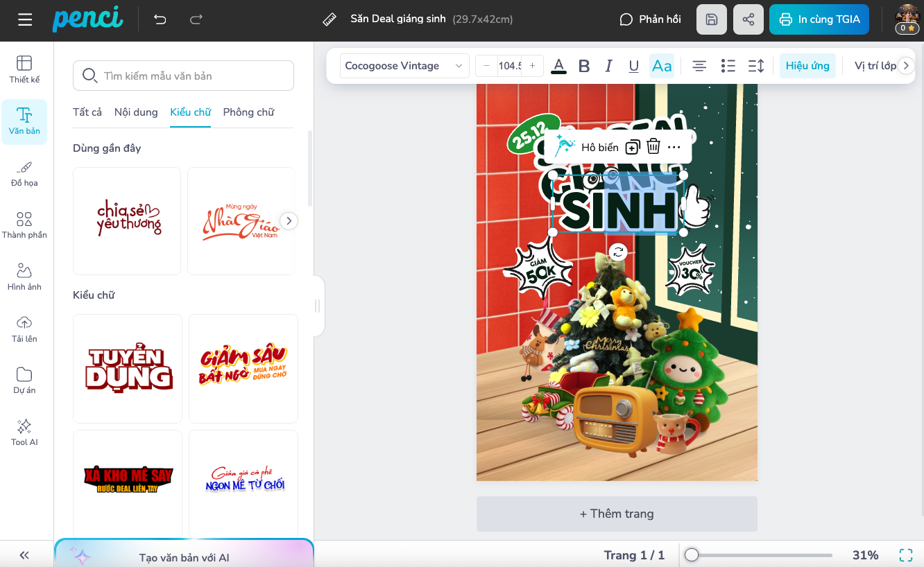Click the undo arrow icon
The height and width of the screenshot is (567, 924).
(160, 19)
